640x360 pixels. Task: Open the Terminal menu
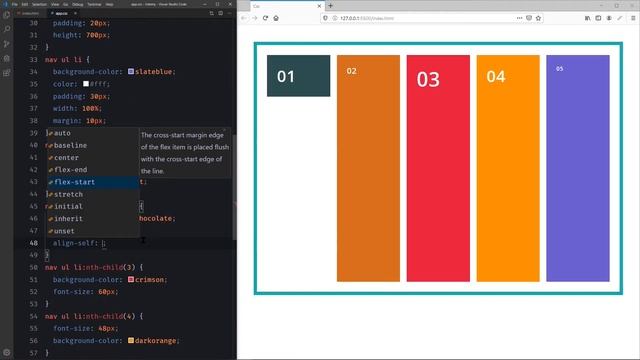tap(94, 4)
